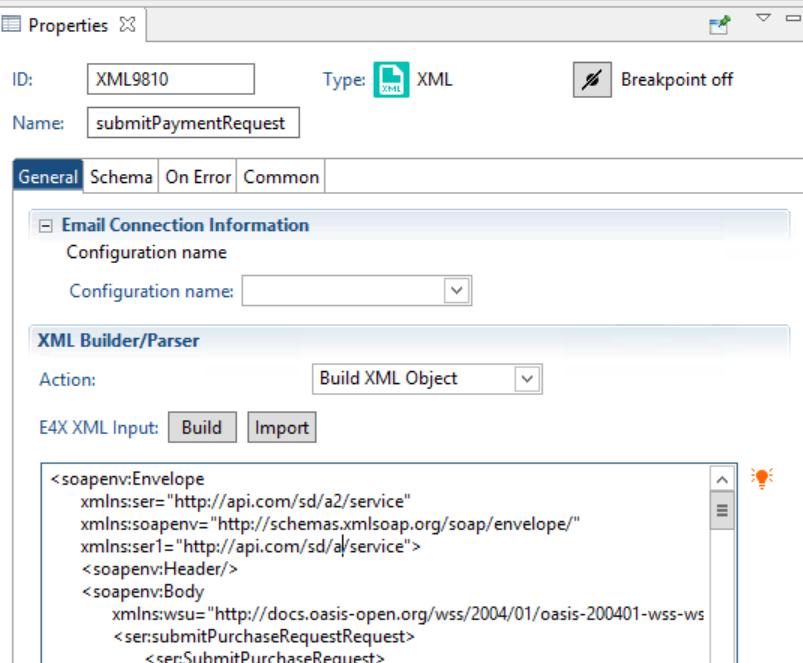The width and height of the screenshot is (803, 663).
Task: Click the Breakpoint off label
Action: coord(677,79)
